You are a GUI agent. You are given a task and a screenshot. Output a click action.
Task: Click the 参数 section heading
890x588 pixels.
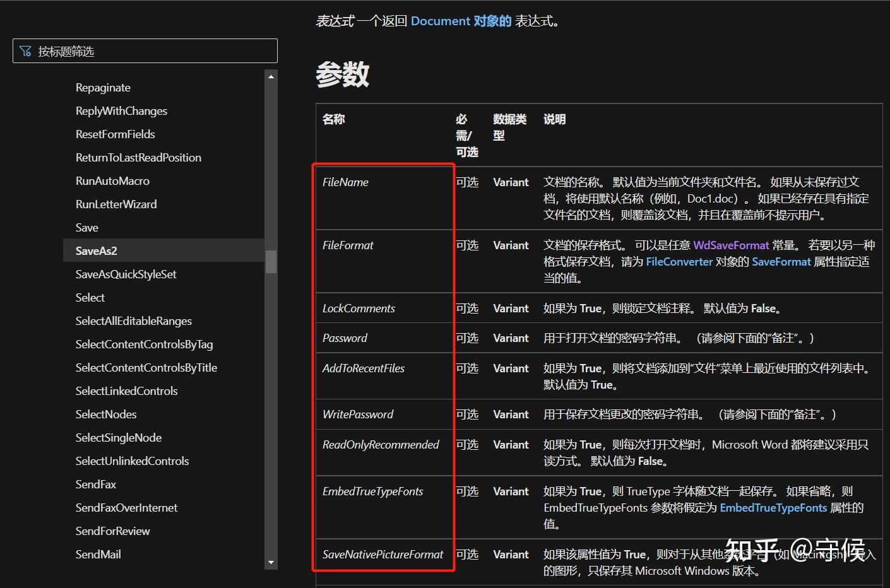click(x=343, y=74)
